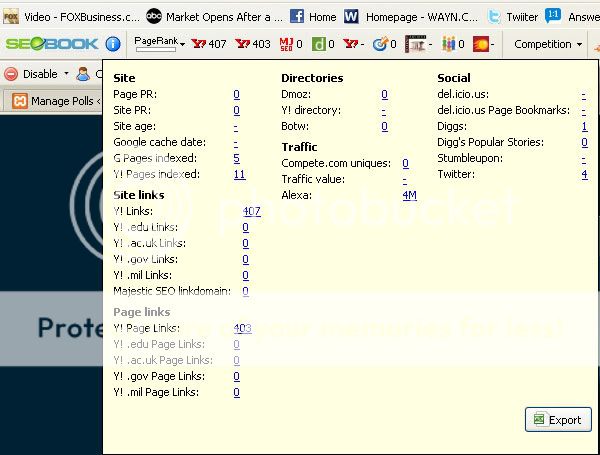
Task: Click the Export button
Action: click(558, 420)
